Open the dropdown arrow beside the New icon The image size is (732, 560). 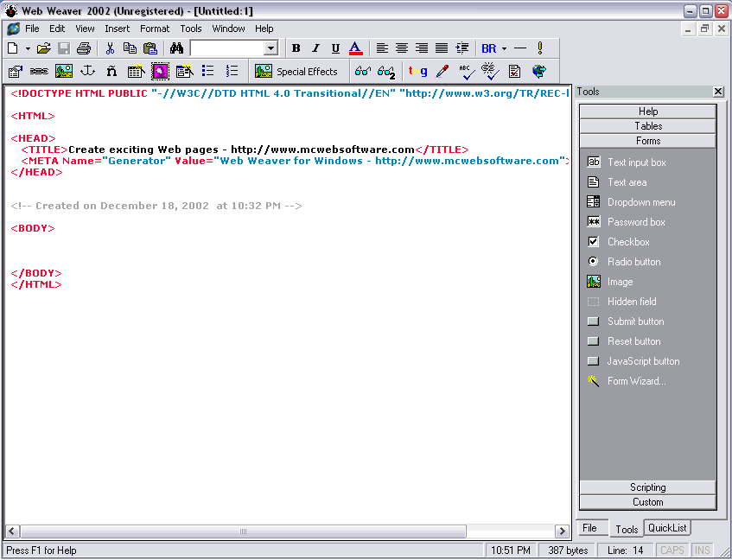[28, 48]
